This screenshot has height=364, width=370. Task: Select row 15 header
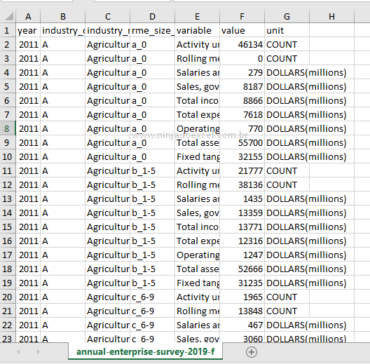click(x=8, y=227)
